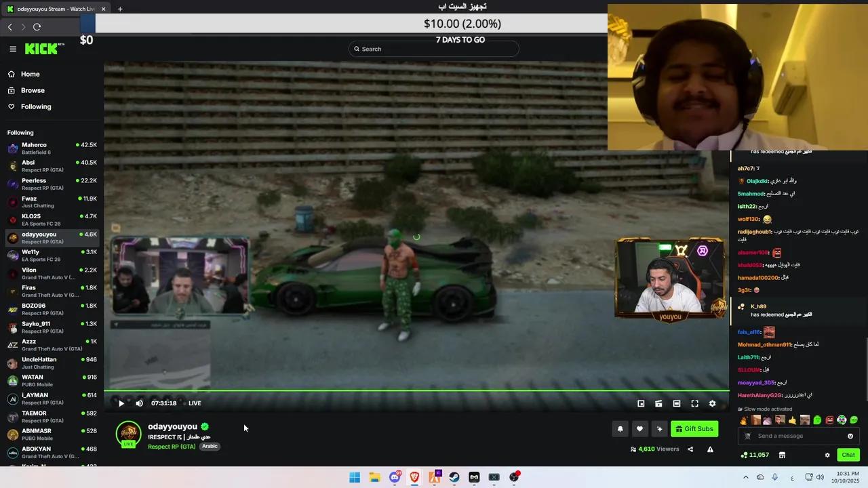This screenshot has width=868, height=488.
Task: Open BOZO96 channel in Following list
Action: coord(52,309)
